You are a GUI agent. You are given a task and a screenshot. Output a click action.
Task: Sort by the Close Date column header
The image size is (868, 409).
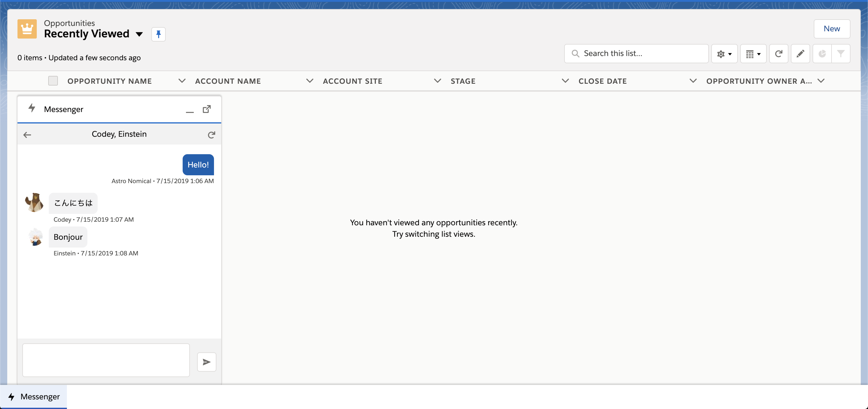pos(602,81)
